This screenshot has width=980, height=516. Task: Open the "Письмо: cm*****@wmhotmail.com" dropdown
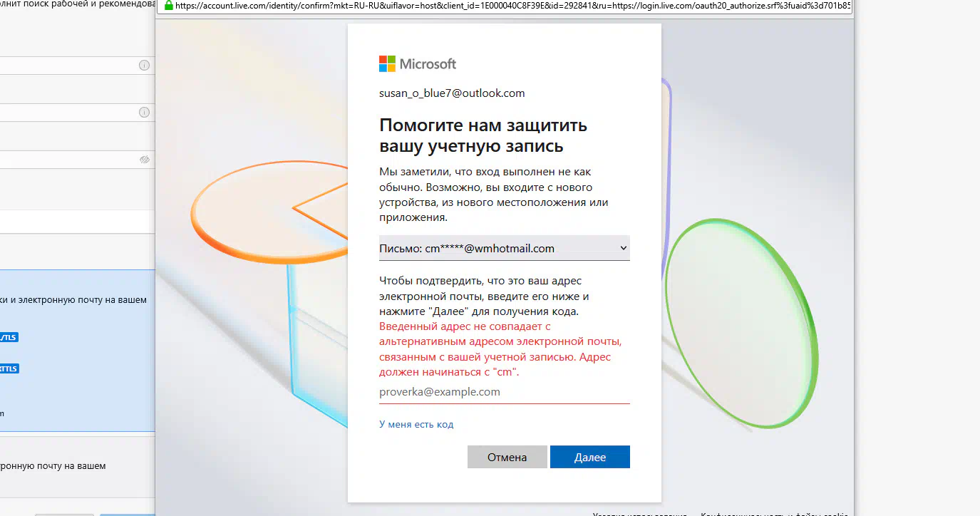tap(505, 248)
